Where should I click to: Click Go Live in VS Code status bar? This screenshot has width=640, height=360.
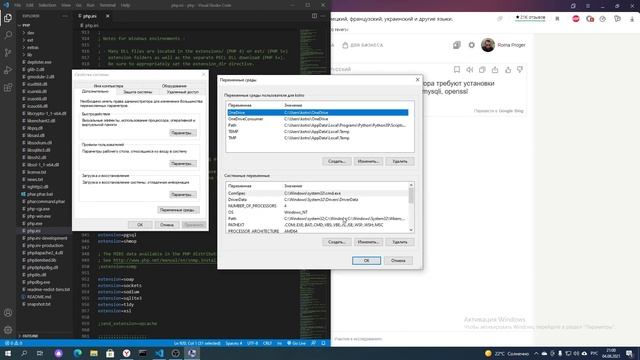point(297,343)
